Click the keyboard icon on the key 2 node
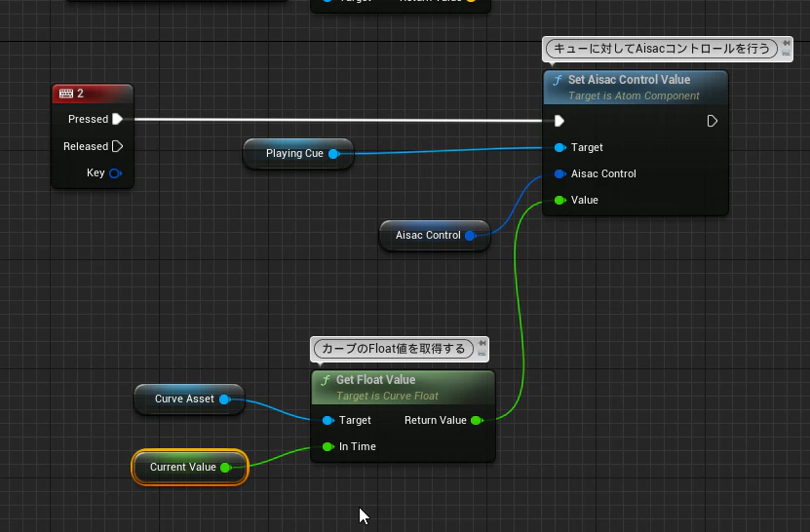 (66, 94)
